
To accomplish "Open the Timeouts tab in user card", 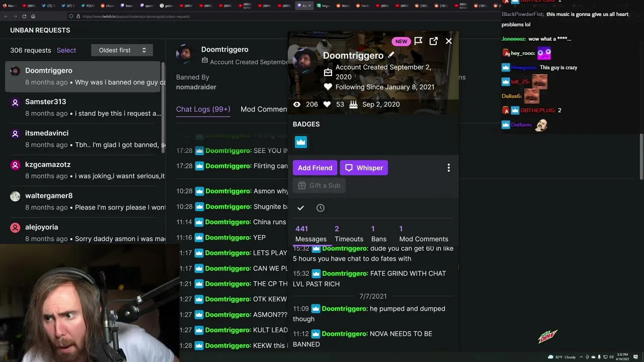I will click(x=349, y=234).
